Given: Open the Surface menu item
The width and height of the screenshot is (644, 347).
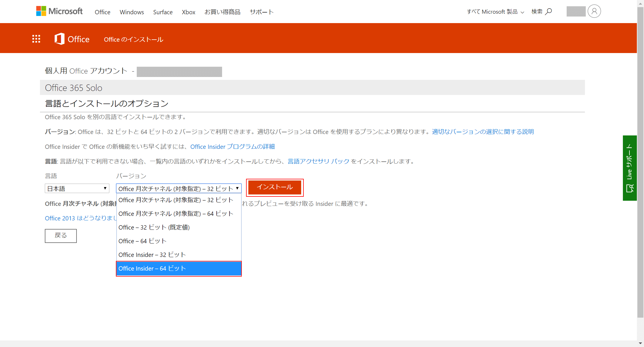Looking at the screenshot, I should coord(163,12).
